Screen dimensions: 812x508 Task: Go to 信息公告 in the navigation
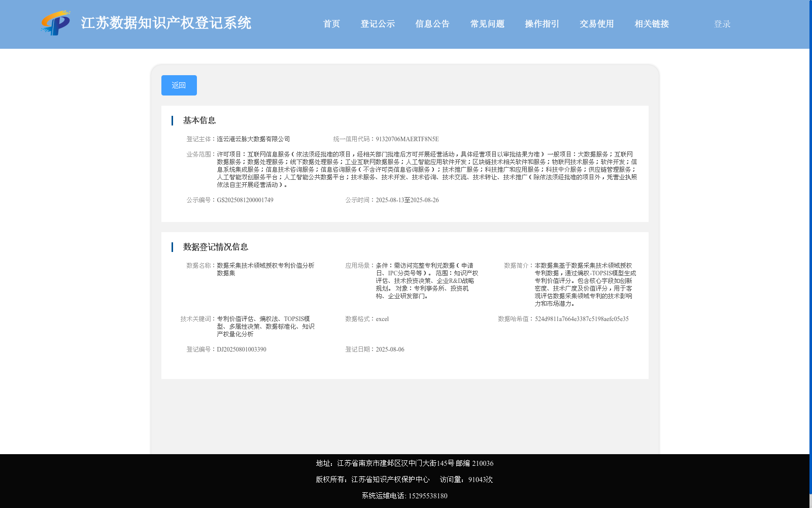pyautogui.click(x=432, y=24)
